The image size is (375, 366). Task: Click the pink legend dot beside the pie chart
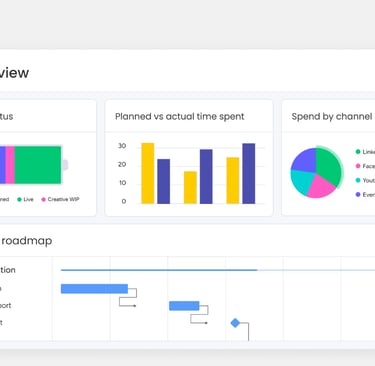[358, 166]
